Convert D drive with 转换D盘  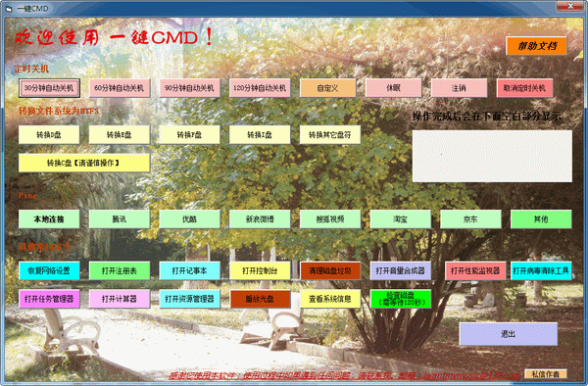pyautogui.click(x=49, y=135)
